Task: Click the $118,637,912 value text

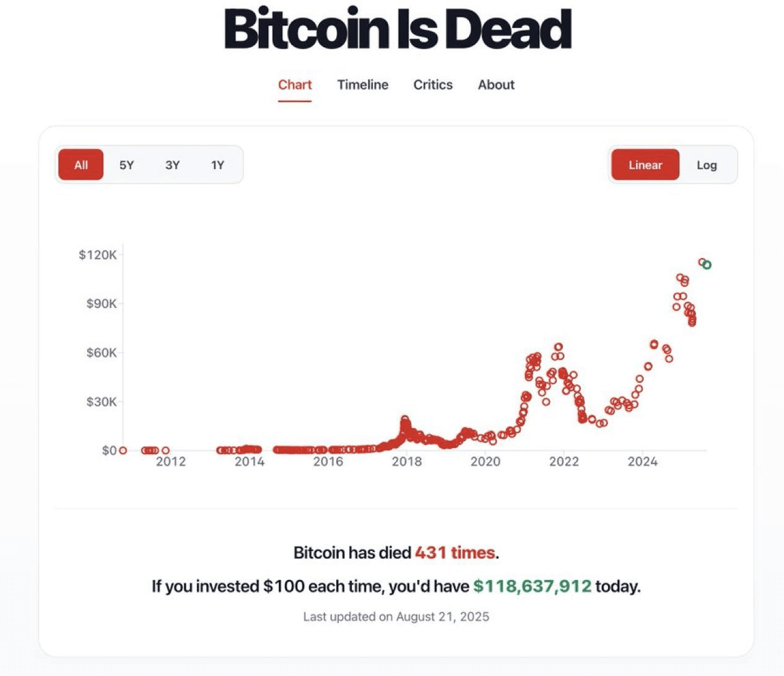Action: click(533, 586)
